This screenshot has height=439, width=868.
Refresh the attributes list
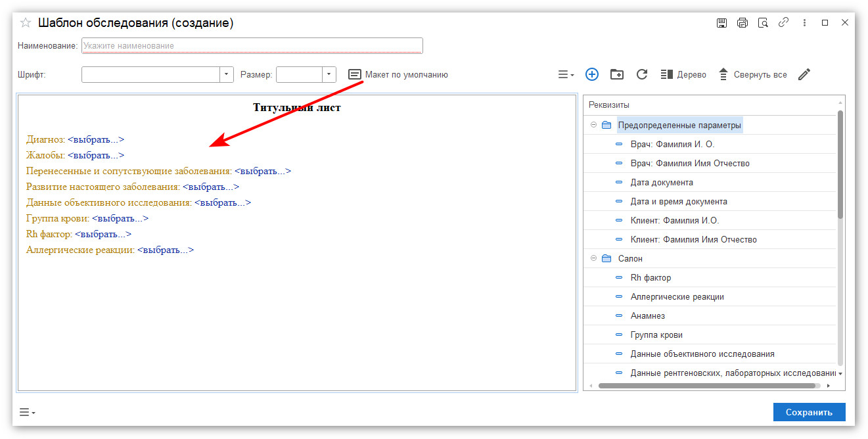[642, 74]
